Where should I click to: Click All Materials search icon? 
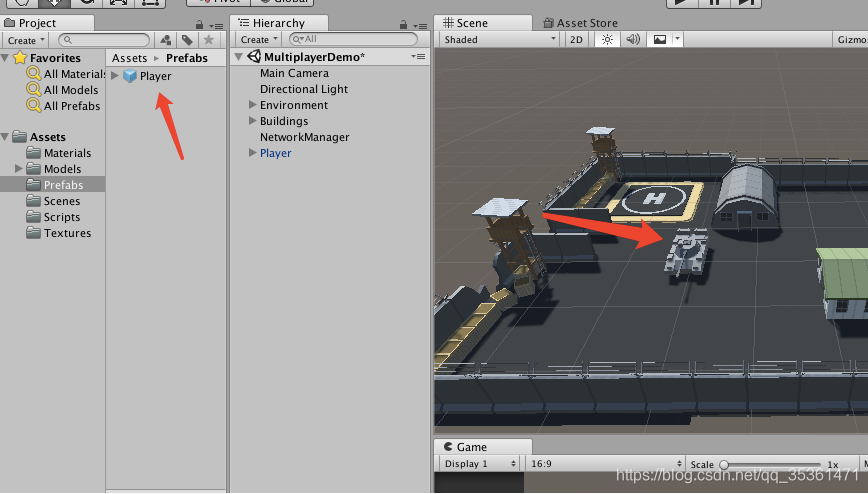(x=34, y=73)
